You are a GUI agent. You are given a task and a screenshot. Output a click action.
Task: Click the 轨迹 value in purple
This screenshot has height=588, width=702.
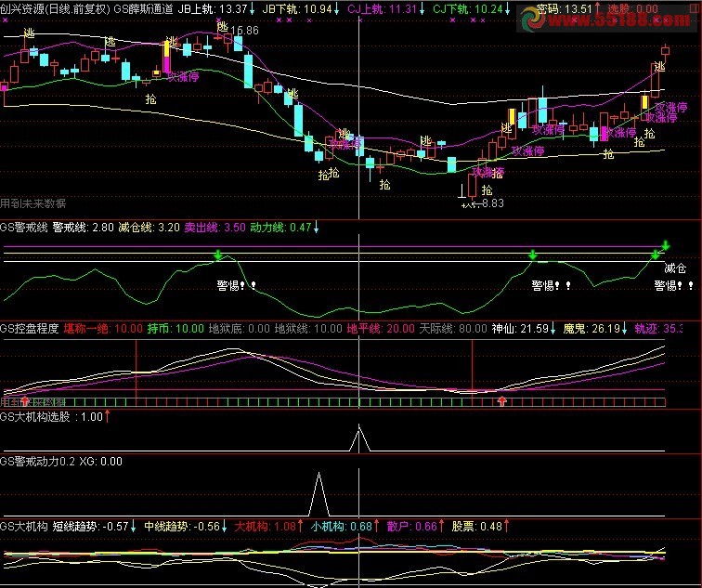pyautogui.click(x=658, y=329)
